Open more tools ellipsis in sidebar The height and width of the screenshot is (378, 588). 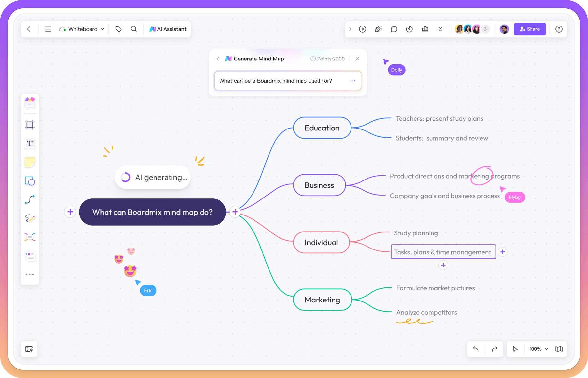pos(30,274)
